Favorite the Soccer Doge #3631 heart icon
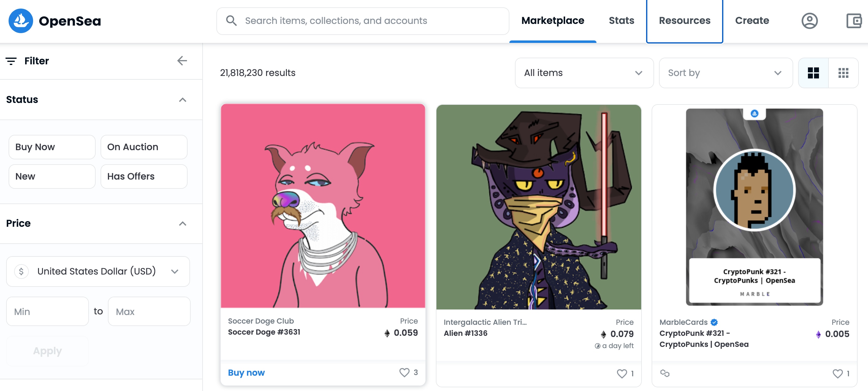Viewport: 868px width, 391px height. (x=404, y=372)
